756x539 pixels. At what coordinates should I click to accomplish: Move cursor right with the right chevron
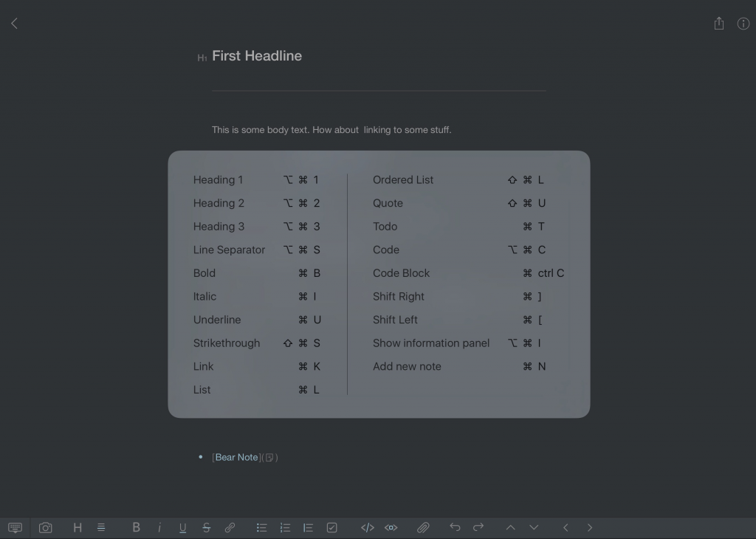[590, 527]
